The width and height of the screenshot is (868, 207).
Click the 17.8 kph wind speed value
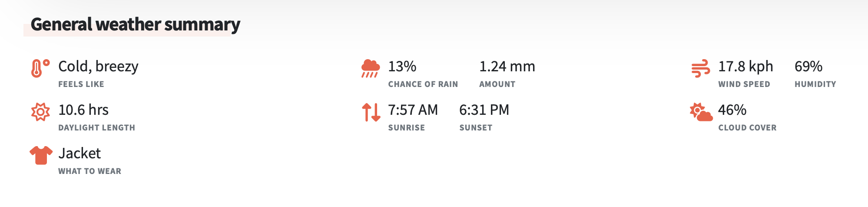(x=745, y=67)
